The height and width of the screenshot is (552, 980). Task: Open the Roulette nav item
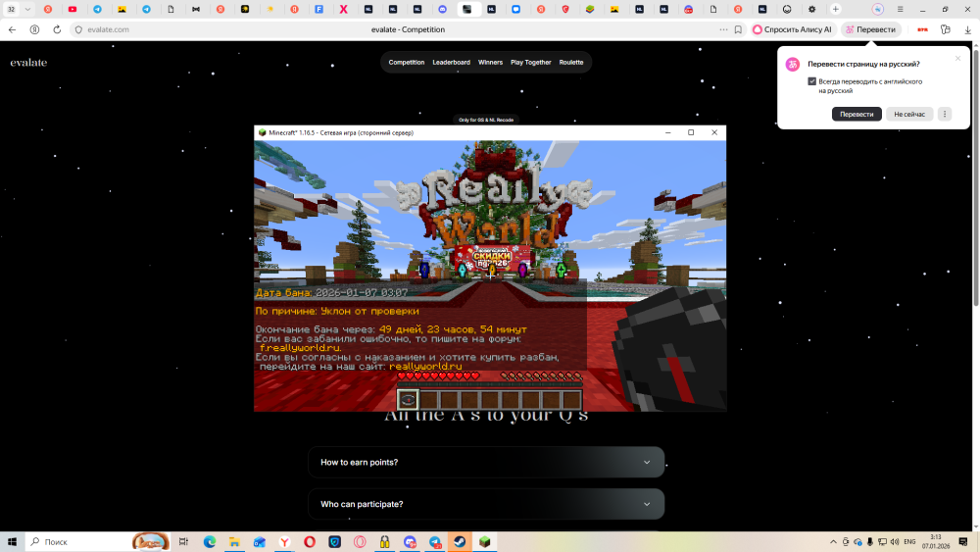pyautogui.click(x=571, y=63)
